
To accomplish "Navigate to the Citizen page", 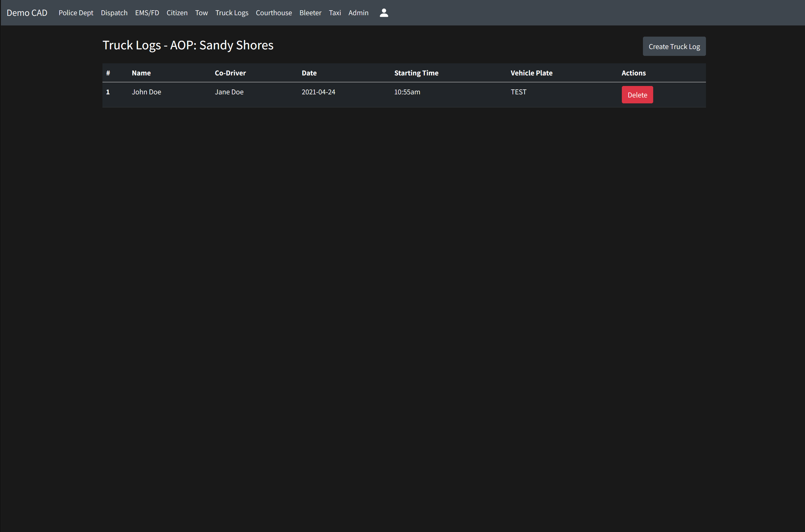I will pyautogui.click(x=177, y=13).
